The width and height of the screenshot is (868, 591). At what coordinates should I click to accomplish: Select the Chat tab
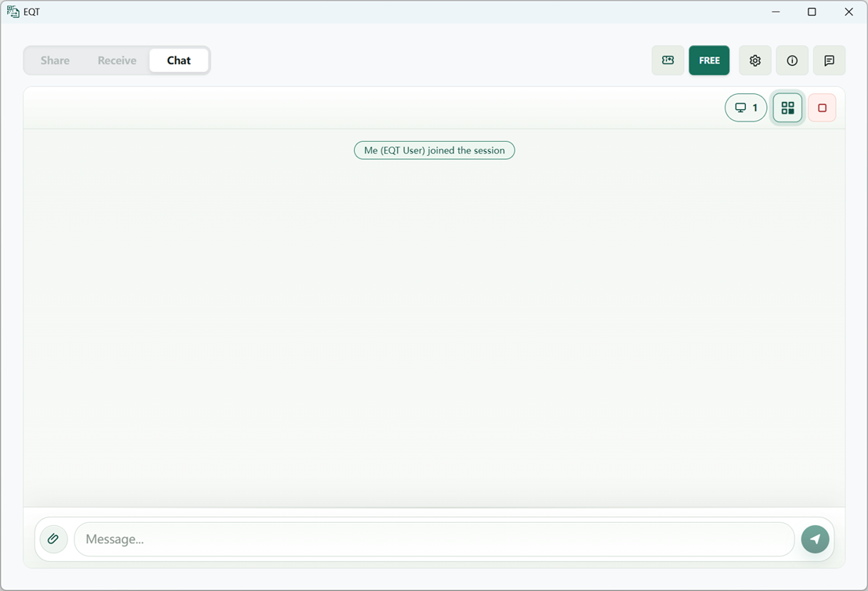point(179,60)
